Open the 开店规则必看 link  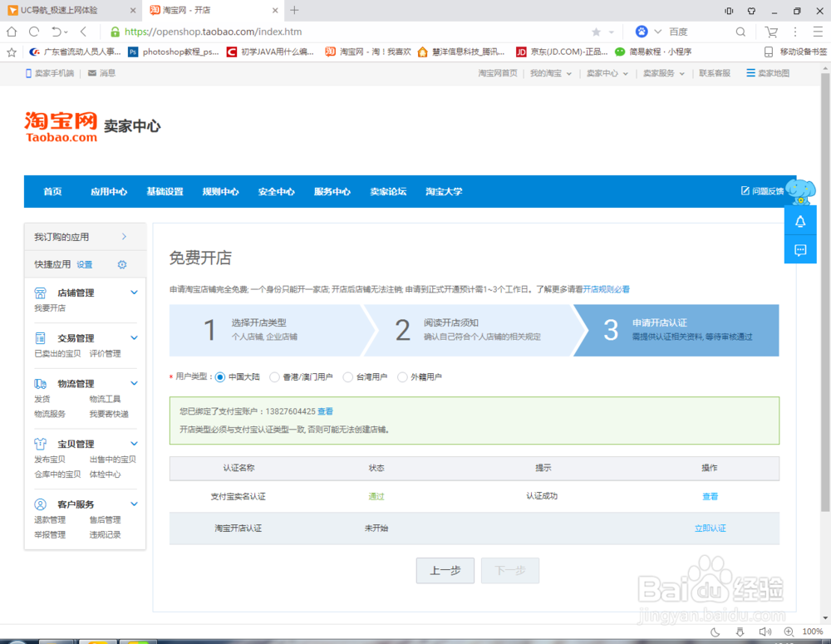(x=607, y=289)
